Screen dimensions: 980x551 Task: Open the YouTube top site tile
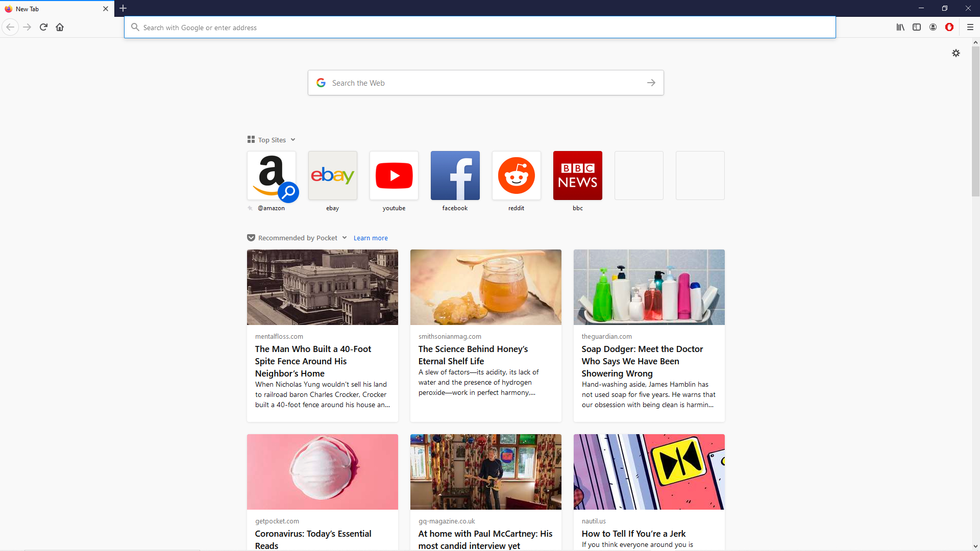tap(394, 175)
